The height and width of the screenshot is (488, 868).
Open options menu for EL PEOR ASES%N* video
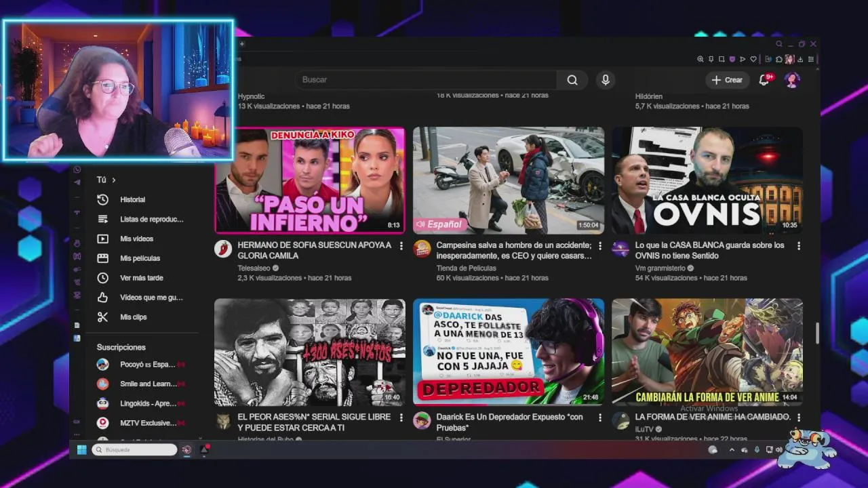401,418
